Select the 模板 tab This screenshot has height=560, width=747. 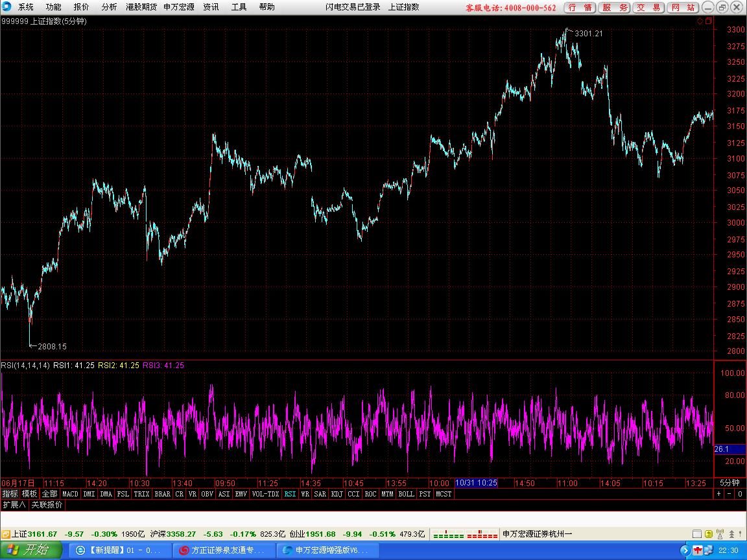click(30, 494)
